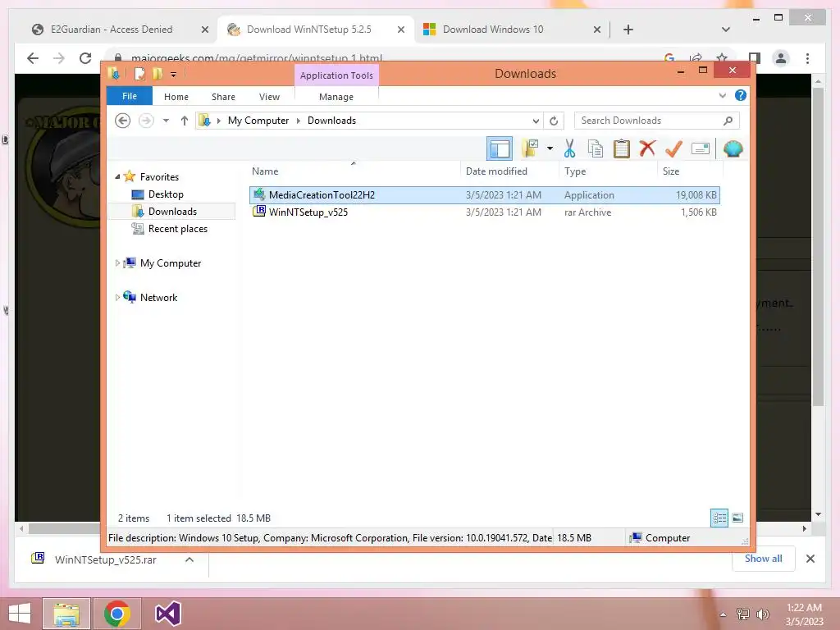This screenshot has height=630, width=840.
Task: Click the taskbar volume speaker icon
Action: tap(762, 614)
